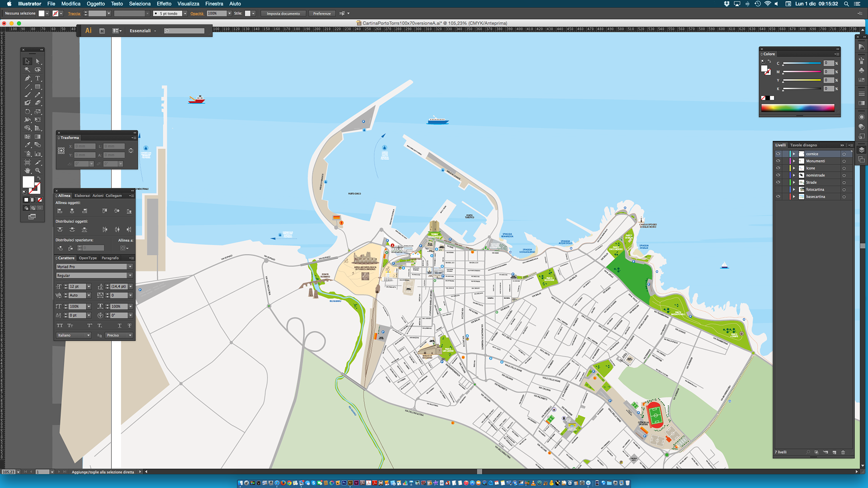
Task: Select the Gradient tool
Action: point(38,136)
